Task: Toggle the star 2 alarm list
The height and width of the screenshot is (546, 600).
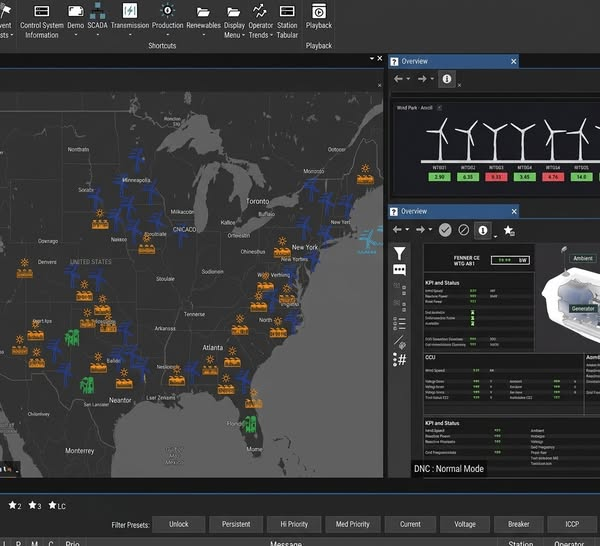Action: click(15, 505)
